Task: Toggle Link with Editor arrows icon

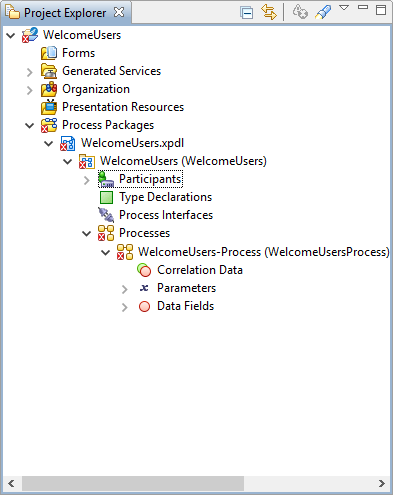Action: pos(269,12)
